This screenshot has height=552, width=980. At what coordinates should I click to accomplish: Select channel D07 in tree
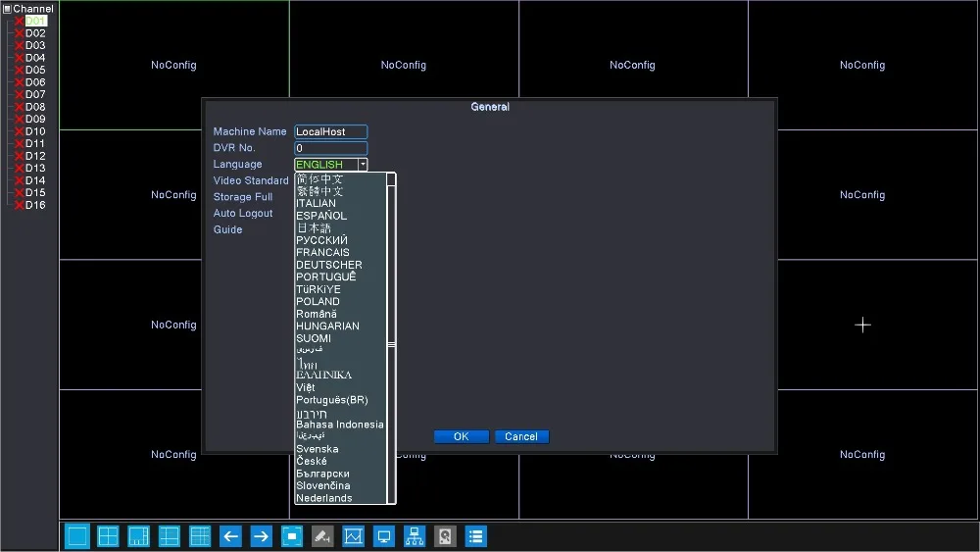[x=35, y=94]
